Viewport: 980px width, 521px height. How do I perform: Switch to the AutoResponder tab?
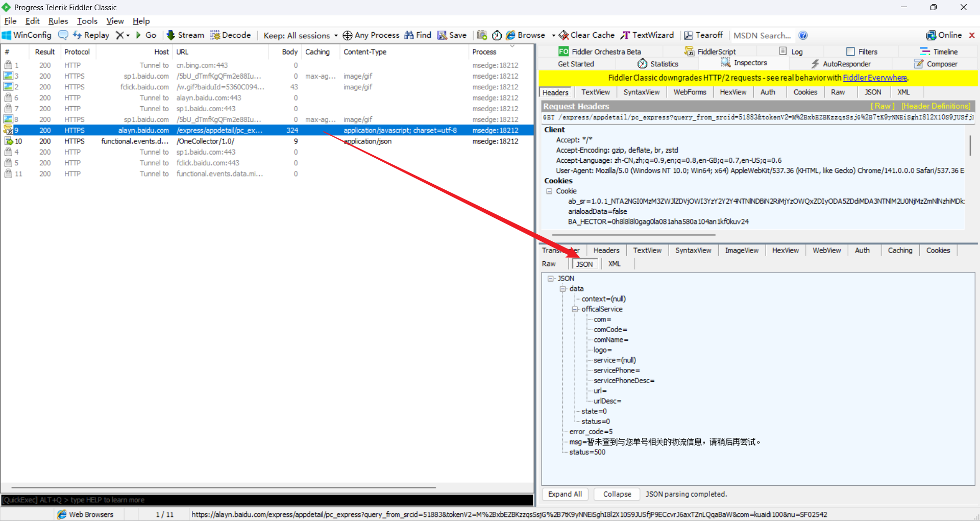tap(841, 64)
